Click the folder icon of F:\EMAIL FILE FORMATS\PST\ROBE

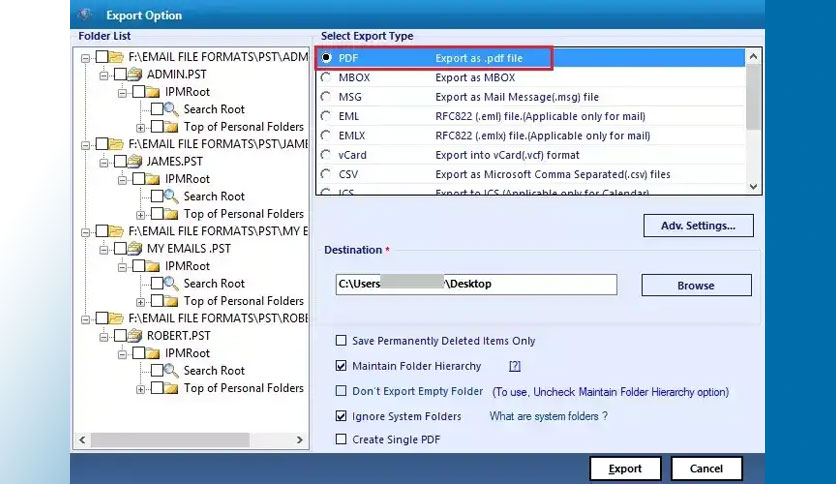click(116, 318)
